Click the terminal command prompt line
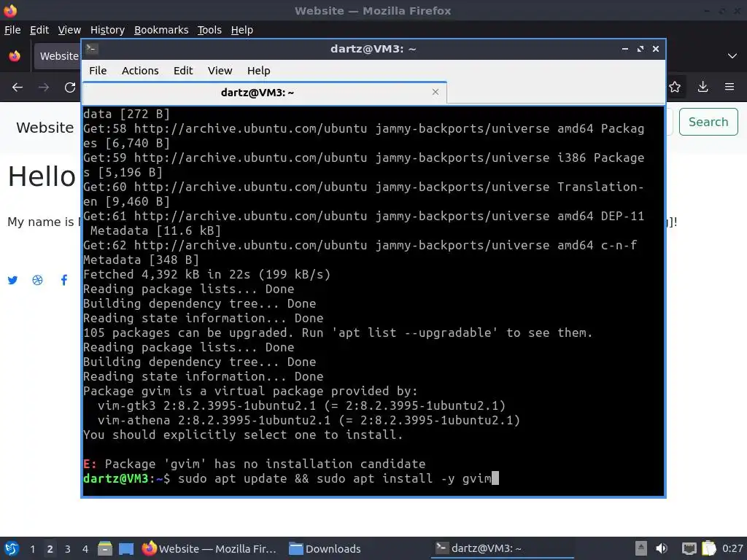This screenshot has height=560, width=747. (x=291, y=478)
